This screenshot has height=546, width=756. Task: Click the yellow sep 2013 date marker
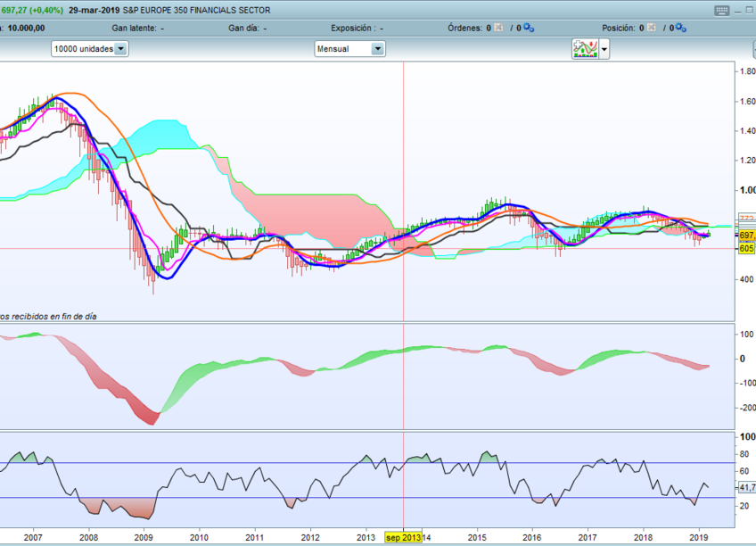(403, 537)
